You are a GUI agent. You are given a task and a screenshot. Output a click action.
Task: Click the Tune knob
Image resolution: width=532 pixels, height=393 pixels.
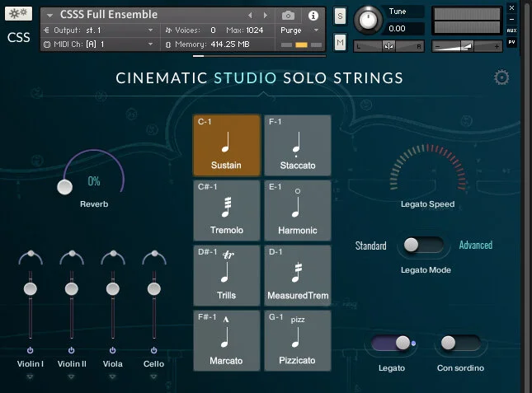click(368, 20)
